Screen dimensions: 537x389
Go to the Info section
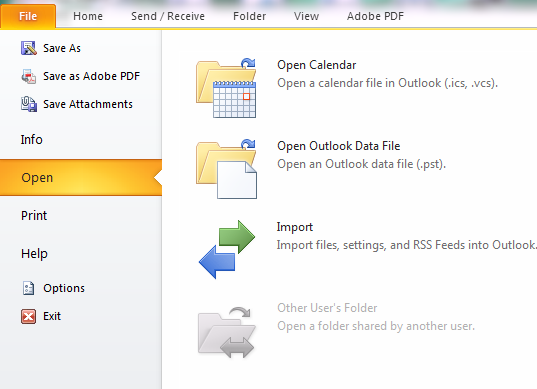click(32, 140)
